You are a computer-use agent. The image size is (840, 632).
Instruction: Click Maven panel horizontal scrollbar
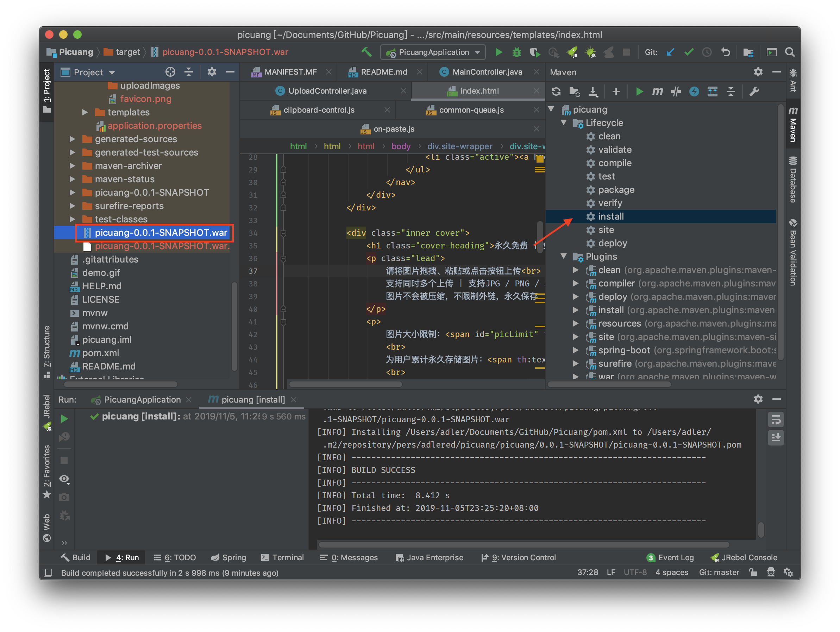tap(609, 384)
